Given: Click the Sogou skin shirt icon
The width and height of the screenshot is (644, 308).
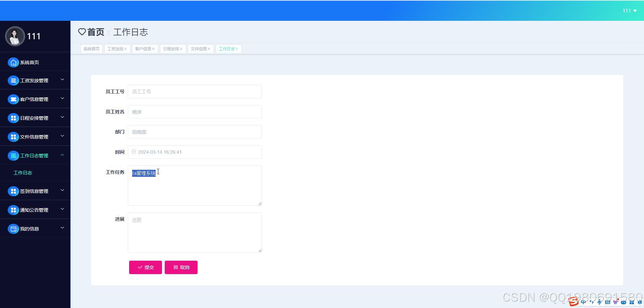Looking at the screenshot, I should point(616,302).
